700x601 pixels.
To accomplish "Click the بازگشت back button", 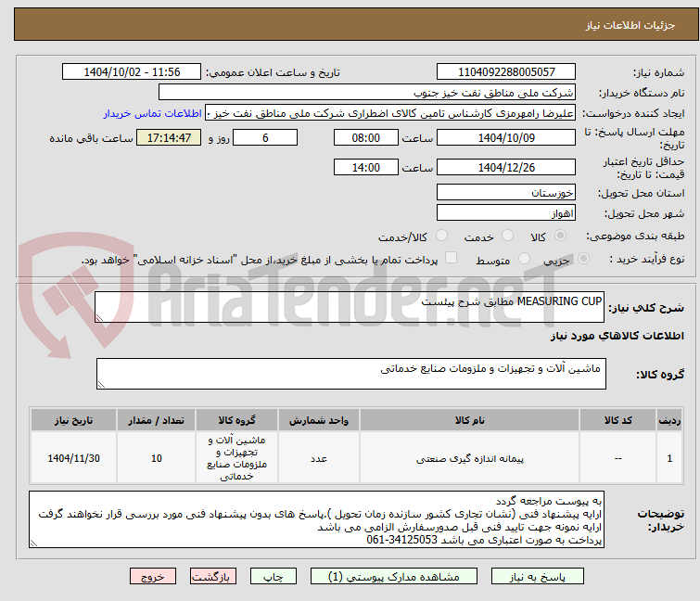I will [212, 577].
